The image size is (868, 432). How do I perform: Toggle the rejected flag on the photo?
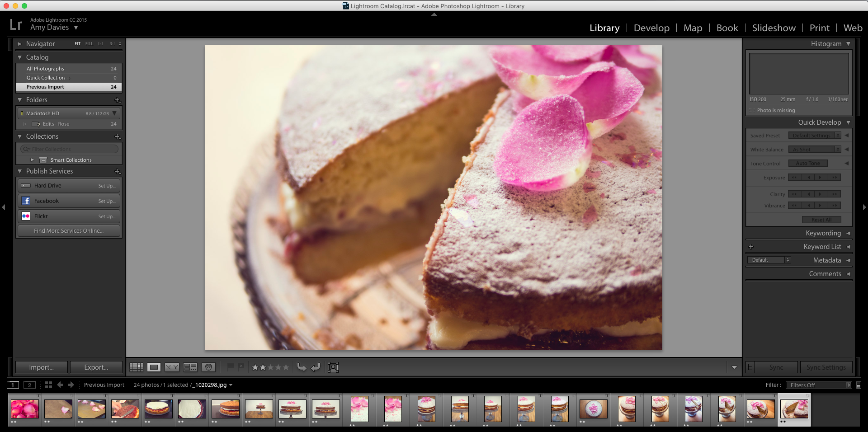click(x=241, y=367)
